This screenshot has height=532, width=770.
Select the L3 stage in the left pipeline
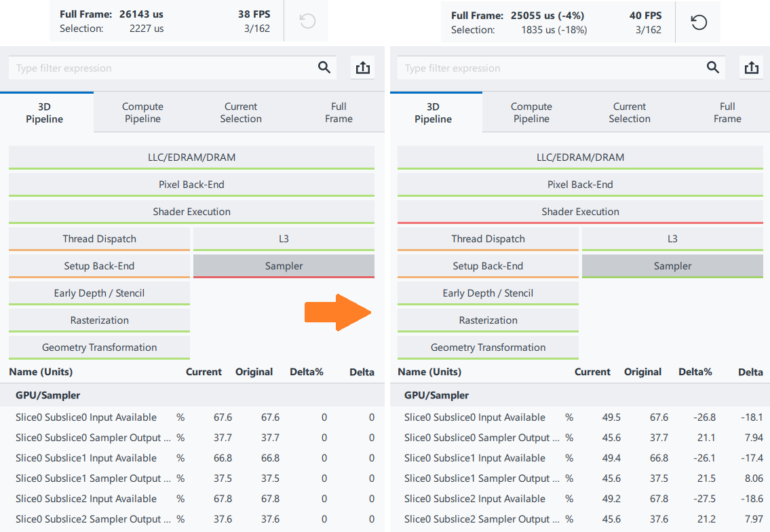pyautogui.click(x=284, y=239)
